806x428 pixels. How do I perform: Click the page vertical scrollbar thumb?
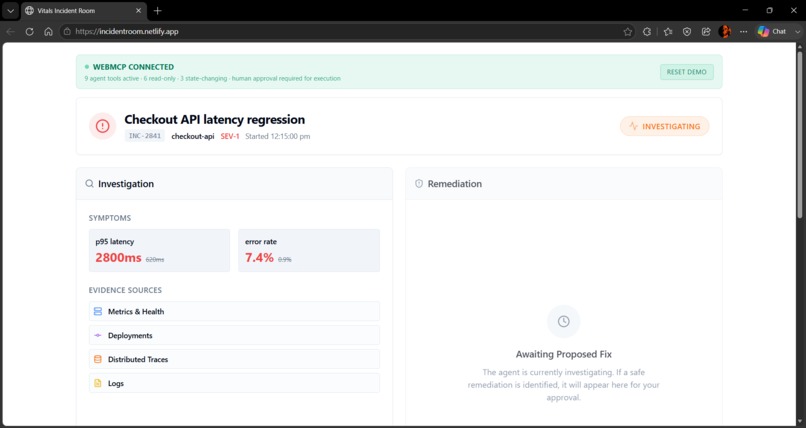[x=799, y=135]
